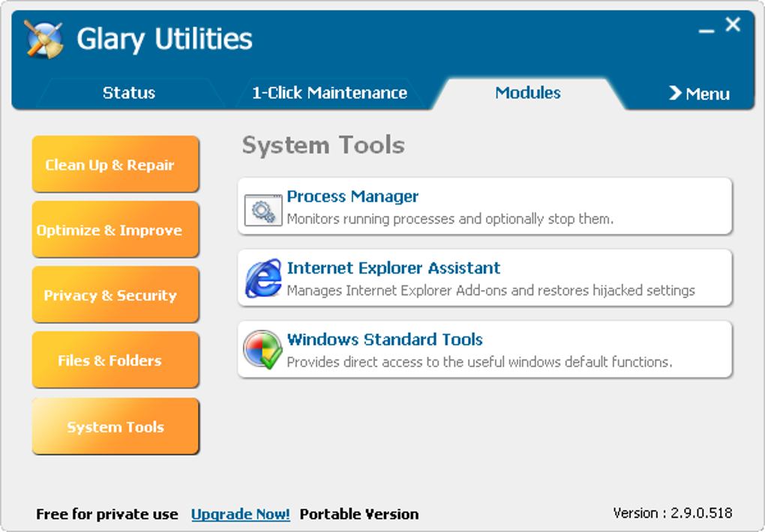Click the Windows Standard Tools shield icon
The height and width of the screenshot is (532, 765).
[x=263, y=350]
